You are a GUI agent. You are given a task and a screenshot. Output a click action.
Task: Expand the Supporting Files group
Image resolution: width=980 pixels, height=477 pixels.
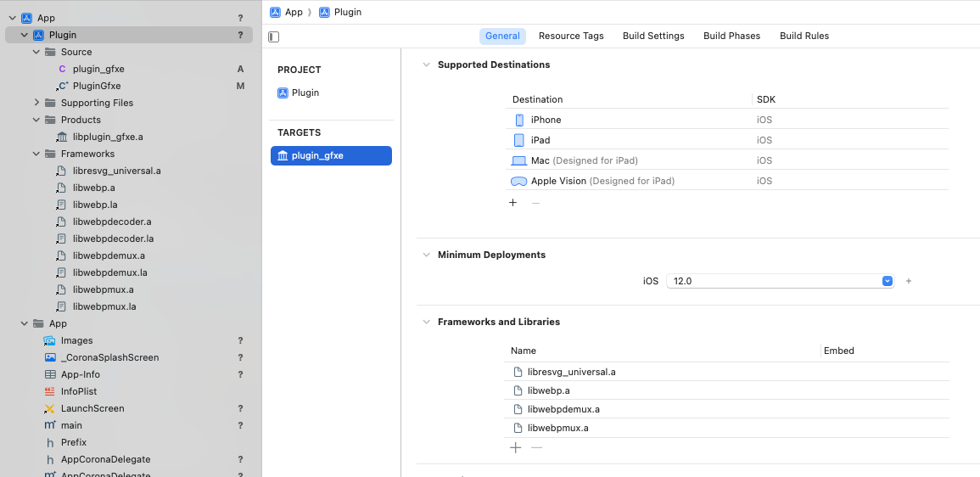point(36,103)
